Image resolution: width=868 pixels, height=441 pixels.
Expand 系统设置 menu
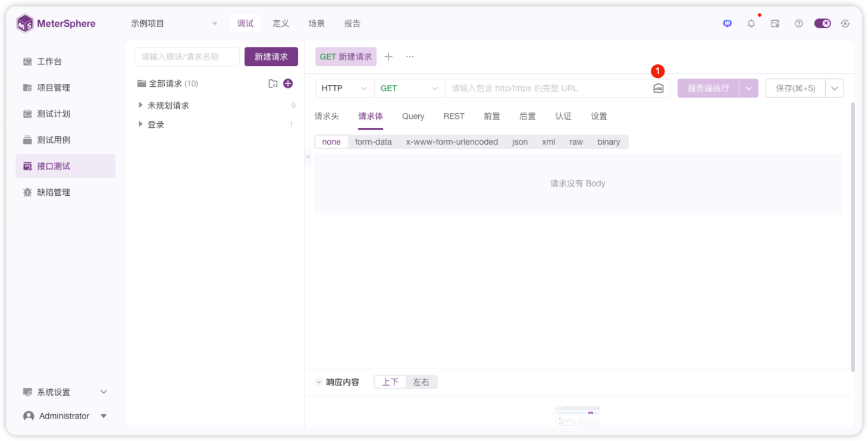[x=65, y=392]
